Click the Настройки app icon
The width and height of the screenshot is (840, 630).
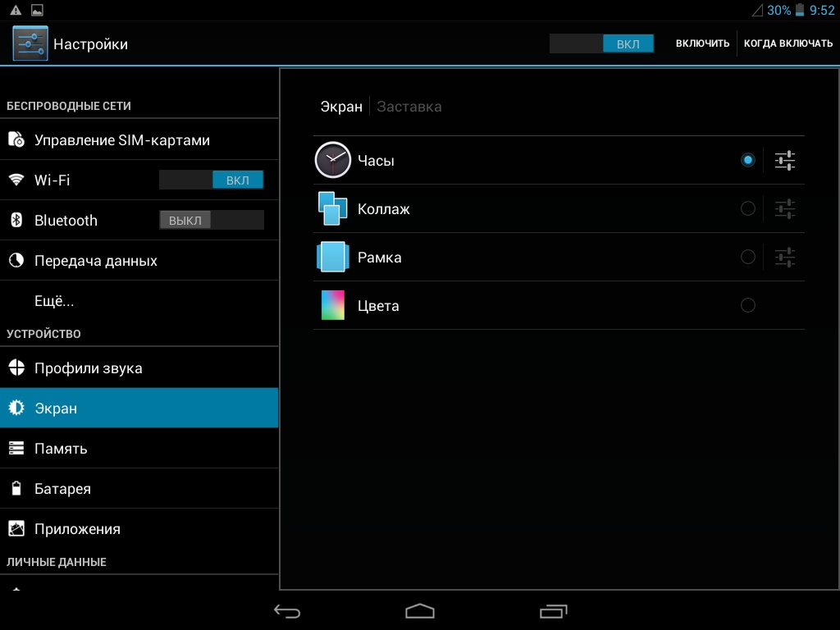coord(30,43)
